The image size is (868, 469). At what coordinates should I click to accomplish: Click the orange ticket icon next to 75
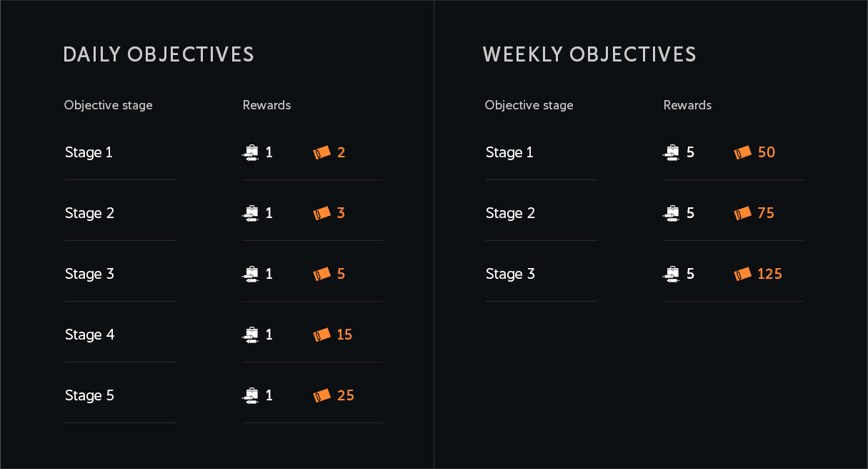742,213
